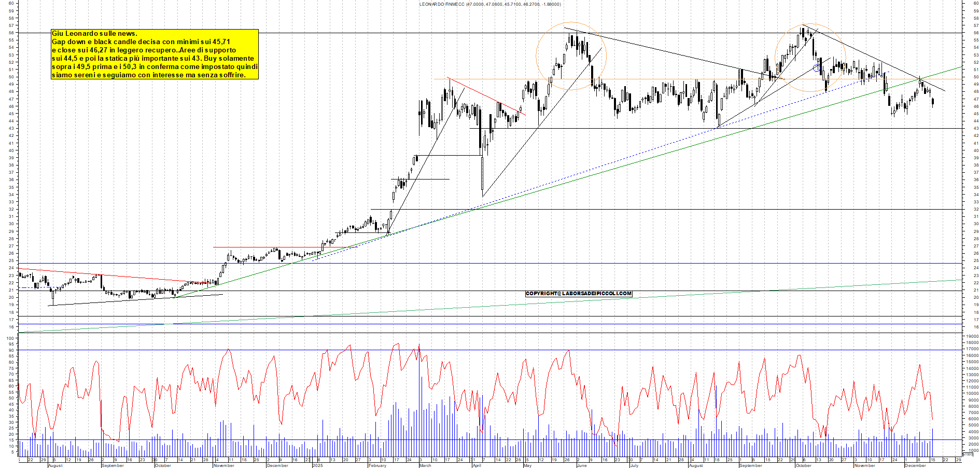Click the last black candle at chart's right end
The width and height of the screenshot is (980, 468).
click(933, 102)
